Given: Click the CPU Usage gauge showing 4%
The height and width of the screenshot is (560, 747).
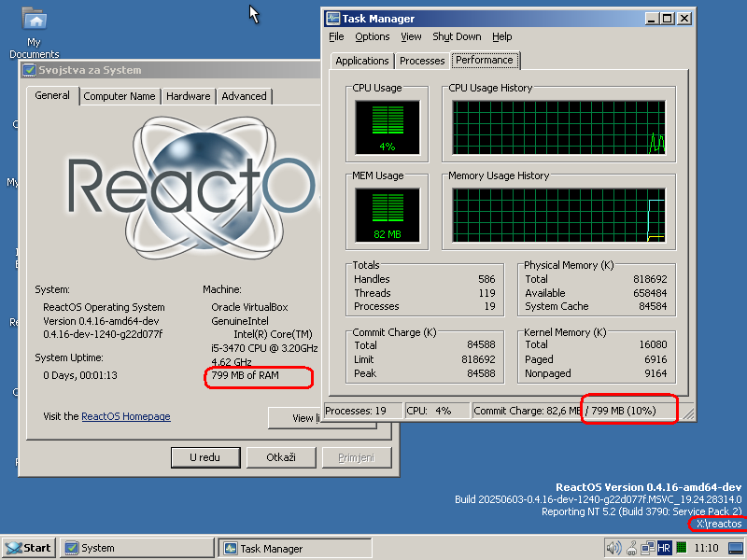Looking at the screenshot, I should pos(388,127).
